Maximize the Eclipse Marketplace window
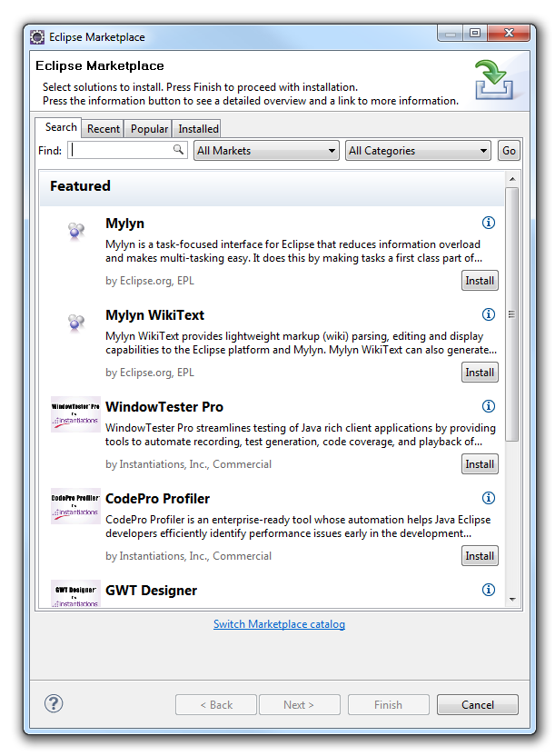Viewport: 555px width, 756px height. 475,33
